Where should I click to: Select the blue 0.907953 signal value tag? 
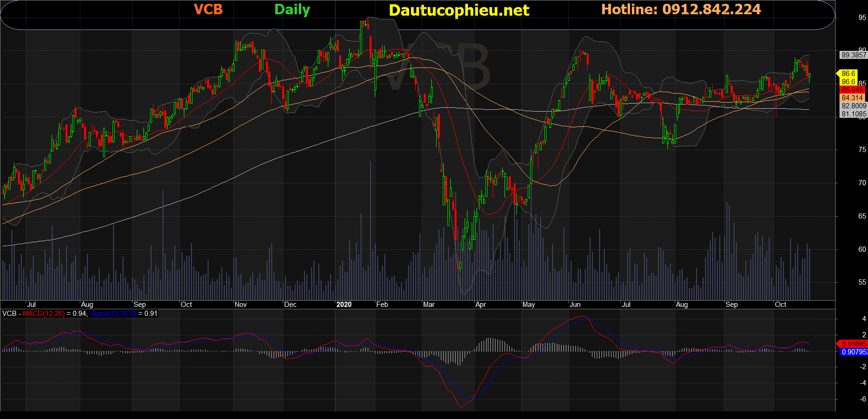pos(853,352)
